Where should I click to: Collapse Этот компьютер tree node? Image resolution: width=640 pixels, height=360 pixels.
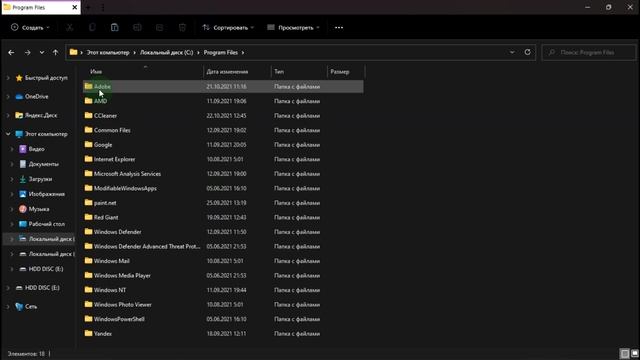click(8, 134)
